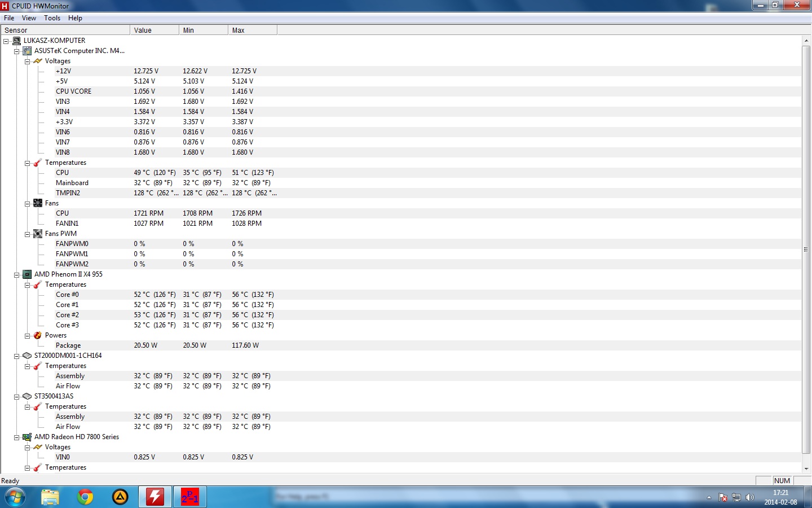Image resolution: width=812 pixels, height=508 pixels.
Task: Click the HWMonitor app icon in the title bar
Action: point(5,6)
